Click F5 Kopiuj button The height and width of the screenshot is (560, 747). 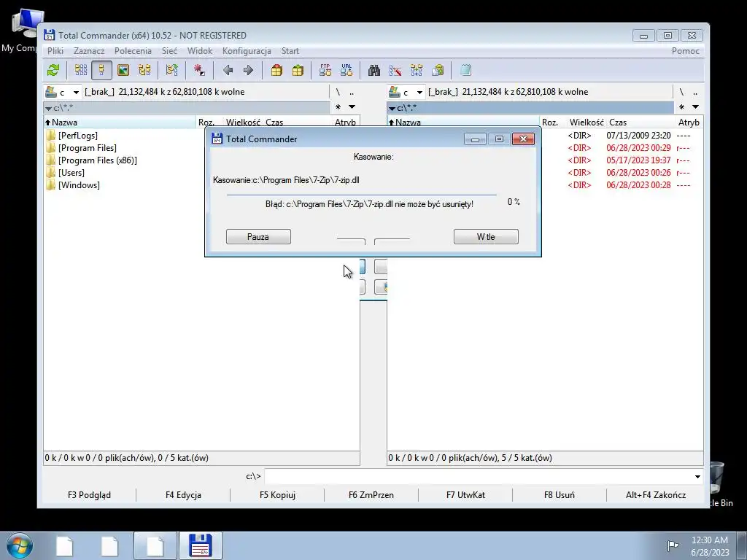point(277,495)
